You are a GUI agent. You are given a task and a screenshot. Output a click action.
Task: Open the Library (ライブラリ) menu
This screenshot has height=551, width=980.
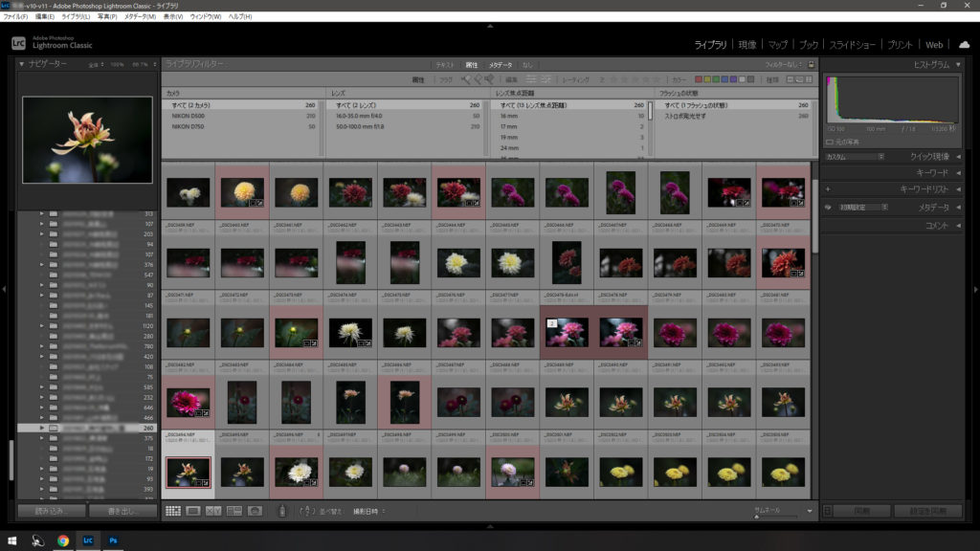(x=76, y=17)
